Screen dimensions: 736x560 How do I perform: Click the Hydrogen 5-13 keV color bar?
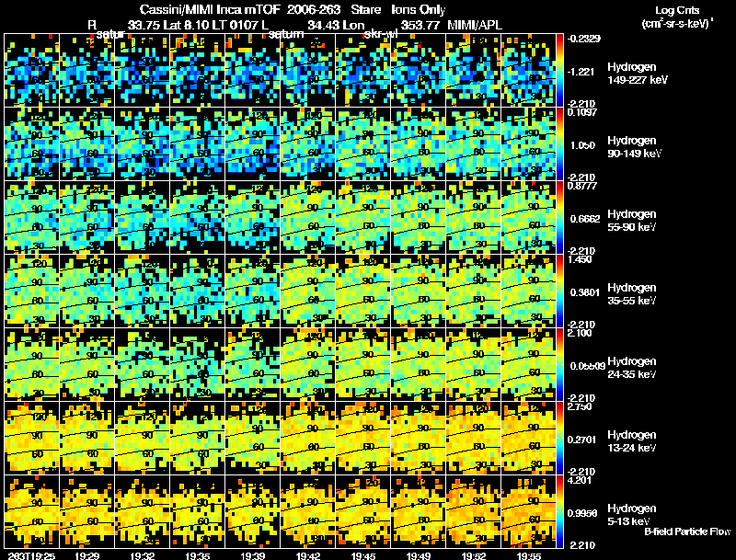559,512
